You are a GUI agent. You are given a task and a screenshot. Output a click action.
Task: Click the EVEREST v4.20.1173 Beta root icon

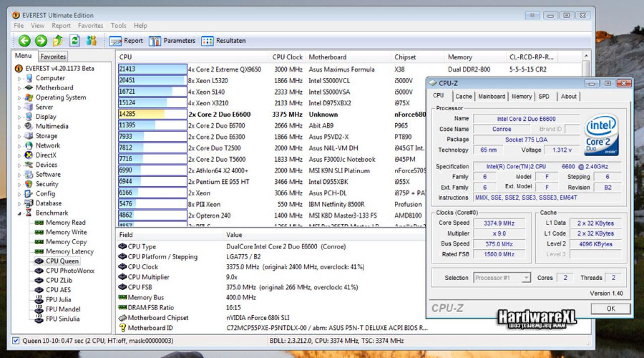19,68
